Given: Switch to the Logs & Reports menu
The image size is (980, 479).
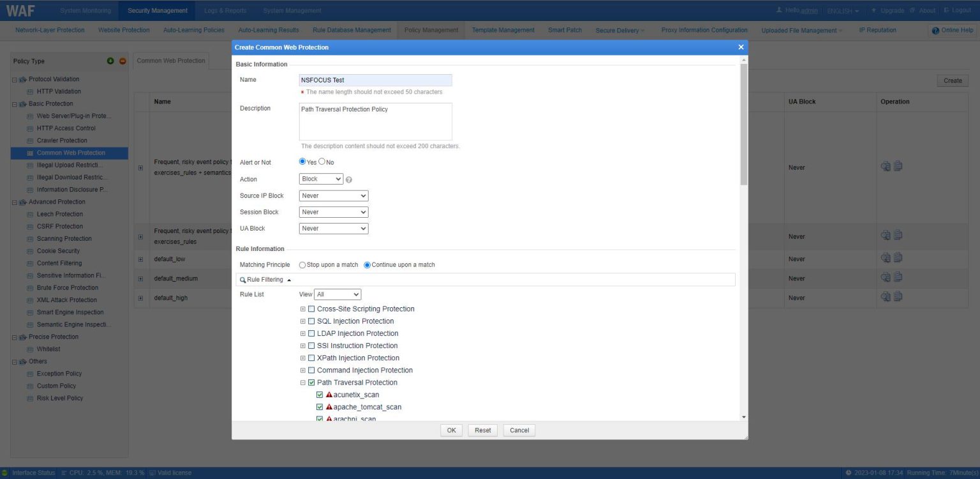Looking at the screenshot, I should 225,10.
